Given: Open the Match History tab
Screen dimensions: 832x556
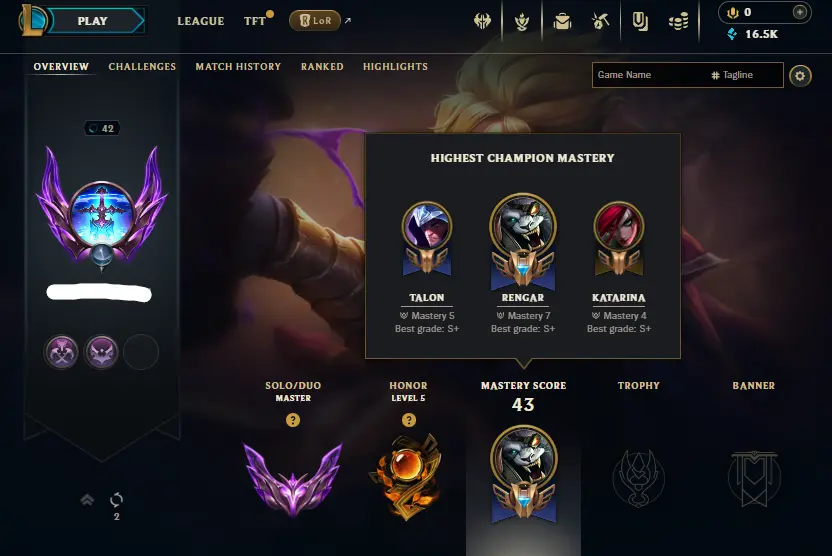Looking at the screenshot, I should click(238, 66).
